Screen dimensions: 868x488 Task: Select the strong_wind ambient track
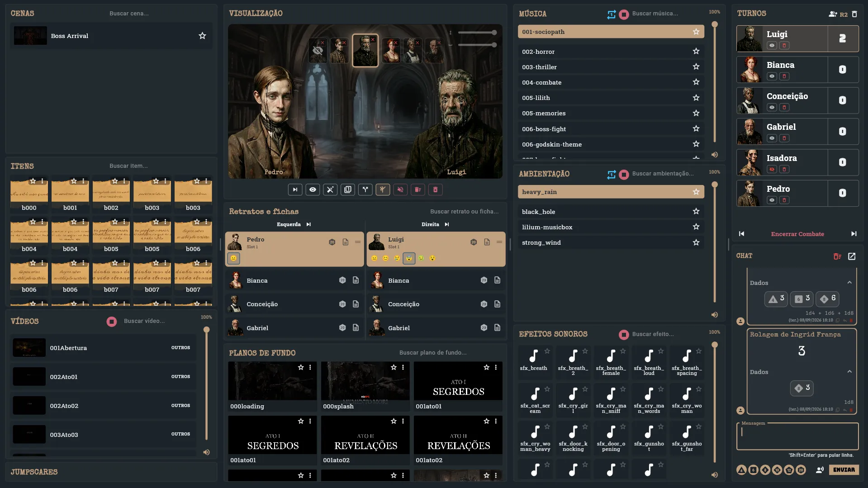pos(611,242)
